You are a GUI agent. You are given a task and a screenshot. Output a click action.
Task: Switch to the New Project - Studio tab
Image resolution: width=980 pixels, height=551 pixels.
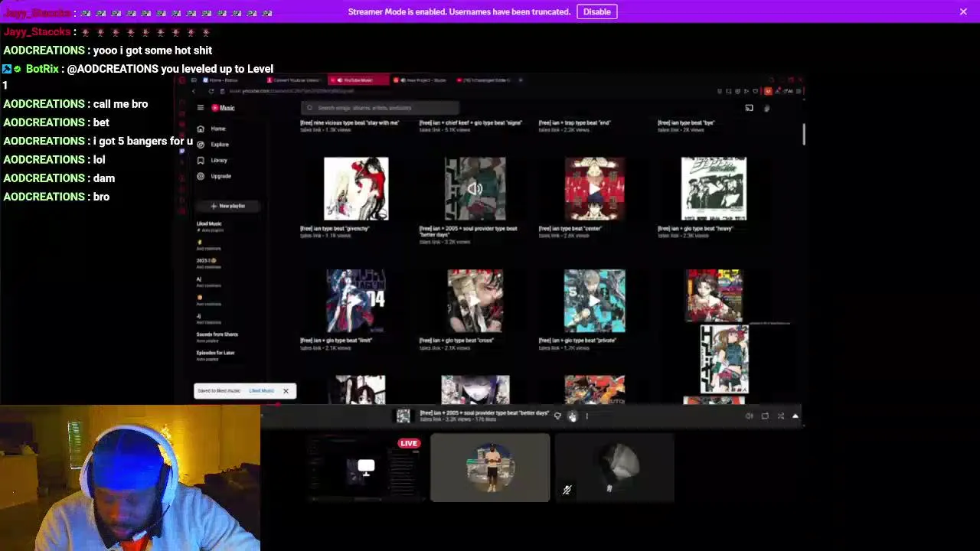click(x=419, y=80)
